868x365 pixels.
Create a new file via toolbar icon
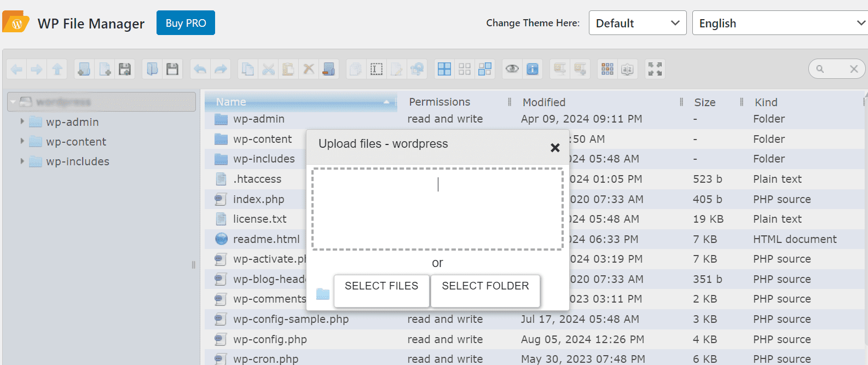point(105,69)
